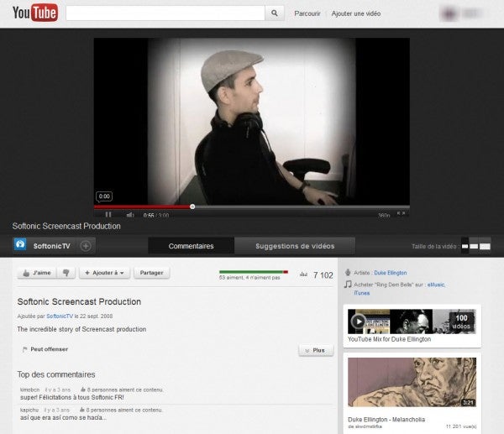Click thumbs-up icon on kimobcn's comment
The height and width of the screenshot is (434, 504).
(x=83, y=390)
